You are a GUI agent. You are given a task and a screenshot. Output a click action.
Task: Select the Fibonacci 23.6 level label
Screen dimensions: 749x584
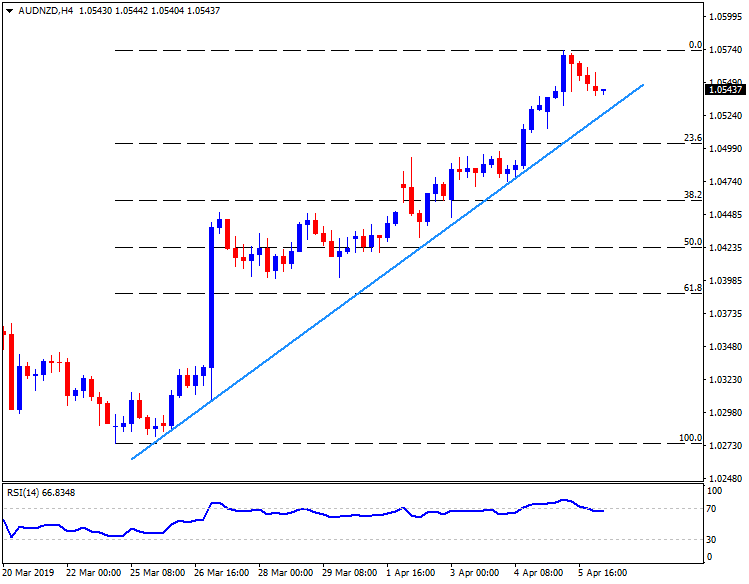pos(692,138)
